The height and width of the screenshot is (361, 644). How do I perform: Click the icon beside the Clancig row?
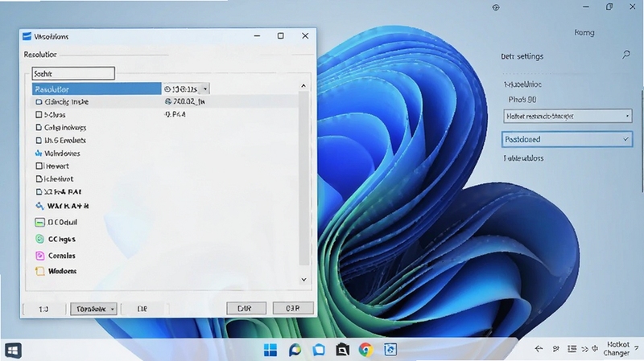tap(39, 102)
